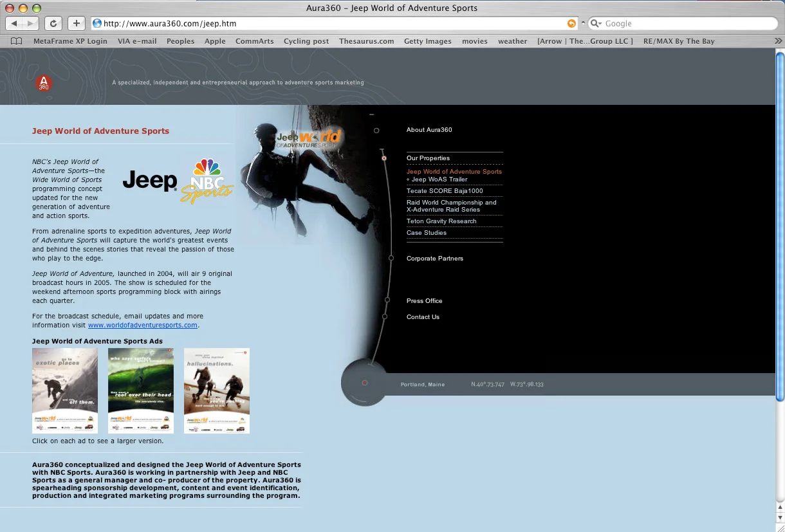The image size is (785, 532).
Task: Open Contact Us nav link
Action: pyautogui.click(x=423, y=317)
